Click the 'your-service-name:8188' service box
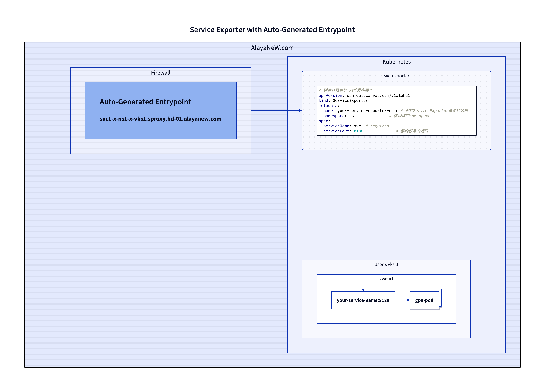Image resolution: width=545 pixels, height=392 pixels. (363, 300)
